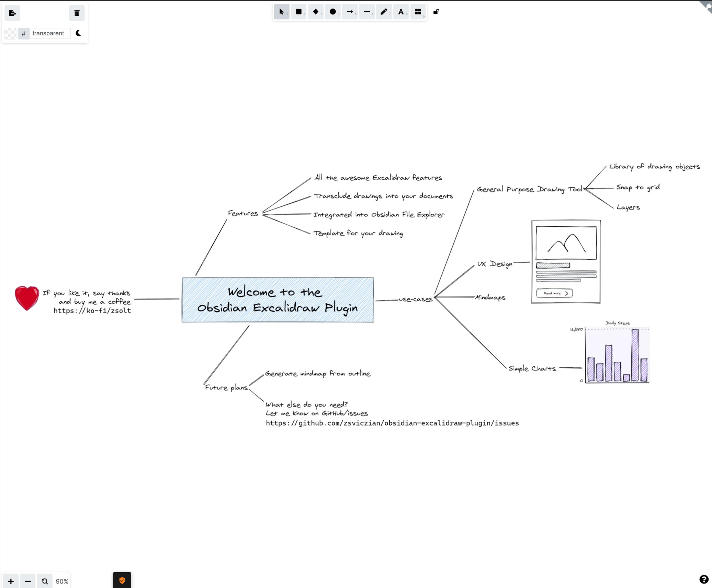This screenshot has height=588, width=712.
Task: Reset zoom with the magnifier icon
Action: coord(45,581)
